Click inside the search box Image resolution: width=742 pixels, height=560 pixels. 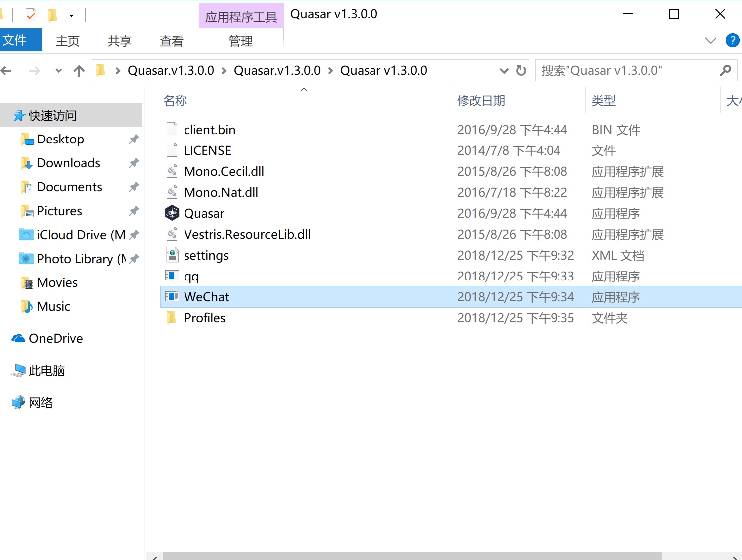[x=623, y=70]
